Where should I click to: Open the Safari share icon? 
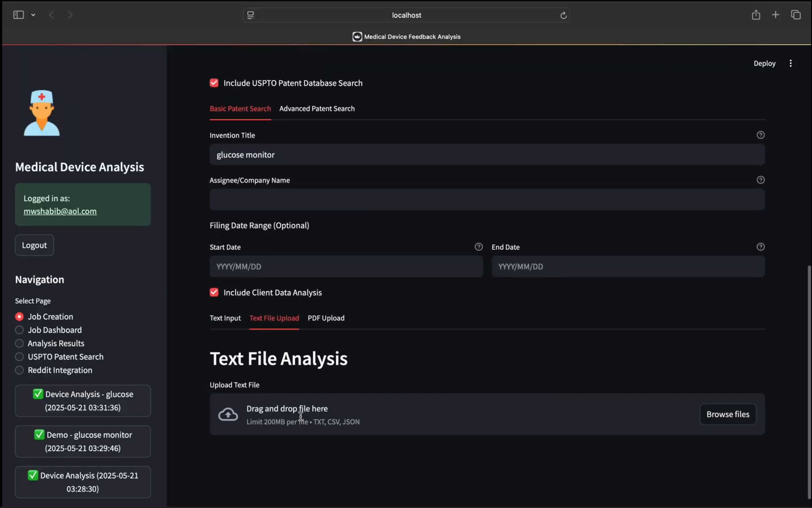pyautogui.click(x=756, y=15)
